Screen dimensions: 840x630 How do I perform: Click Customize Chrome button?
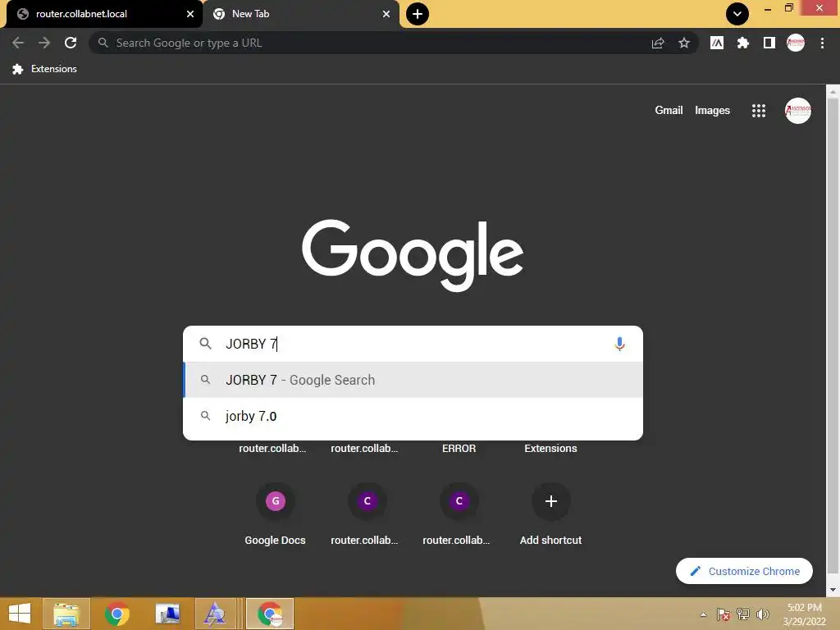744,571
